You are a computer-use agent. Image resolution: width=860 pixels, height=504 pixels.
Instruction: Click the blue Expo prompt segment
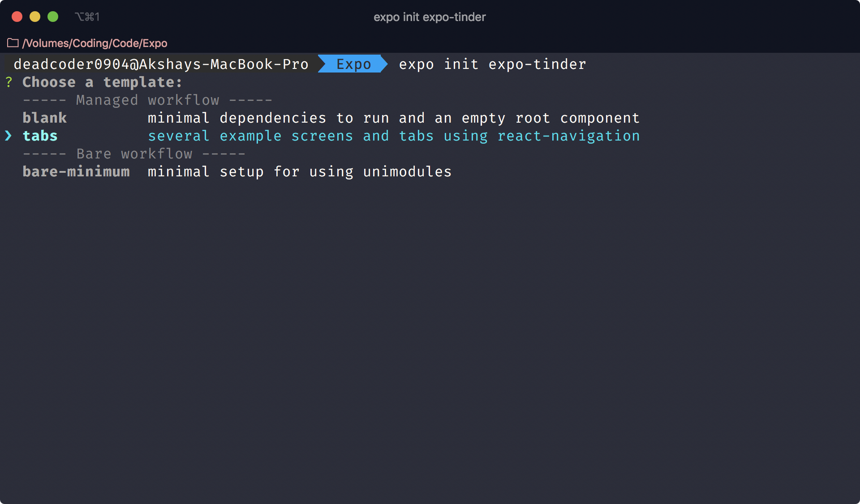(x=353, y=64)
